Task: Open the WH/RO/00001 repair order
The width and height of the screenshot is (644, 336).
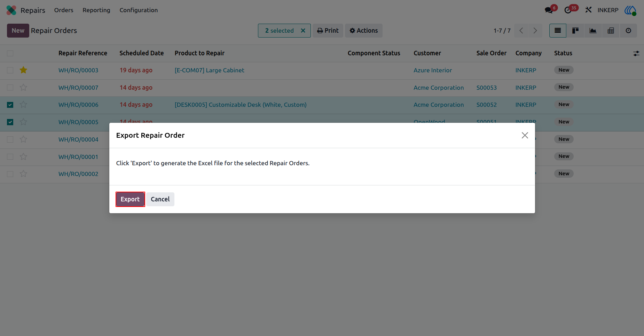Action: (78, 157)
